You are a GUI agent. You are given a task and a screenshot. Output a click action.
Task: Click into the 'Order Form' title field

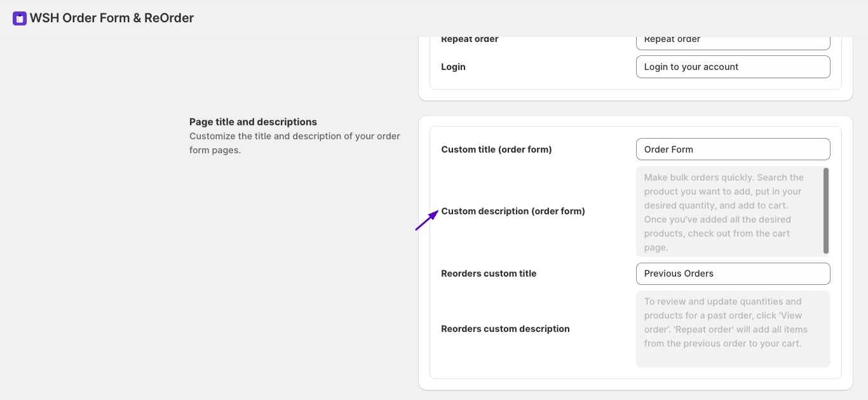click(733, 149)
